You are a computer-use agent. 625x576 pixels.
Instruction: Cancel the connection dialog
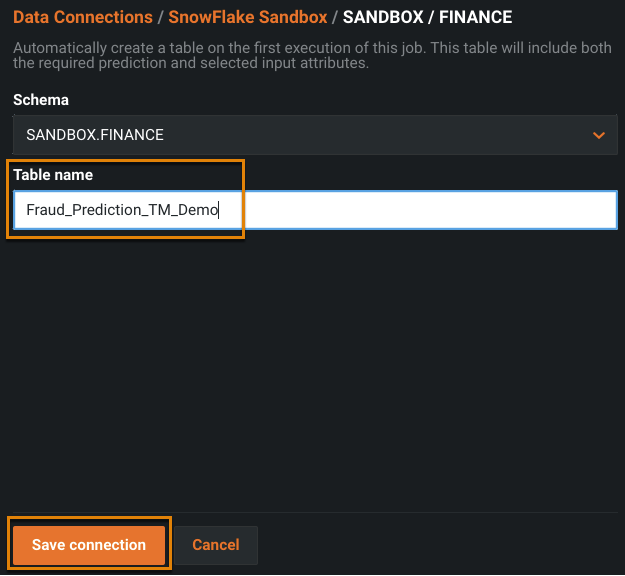point(216,545)
